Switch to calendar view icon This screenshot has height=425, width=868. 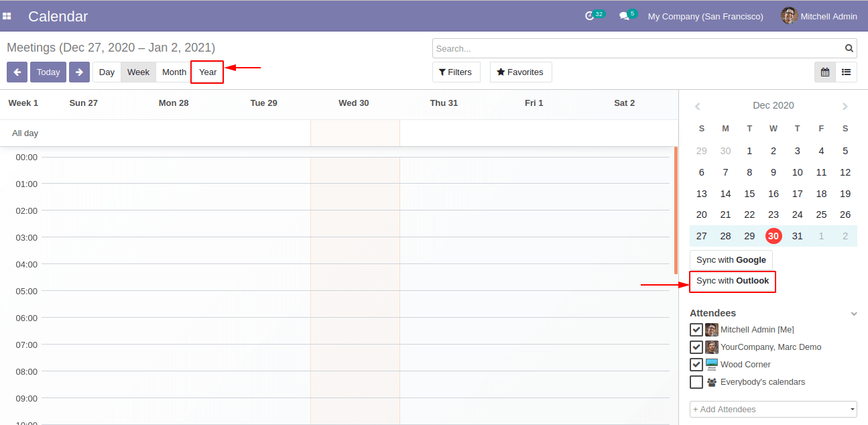coord(825,72)
